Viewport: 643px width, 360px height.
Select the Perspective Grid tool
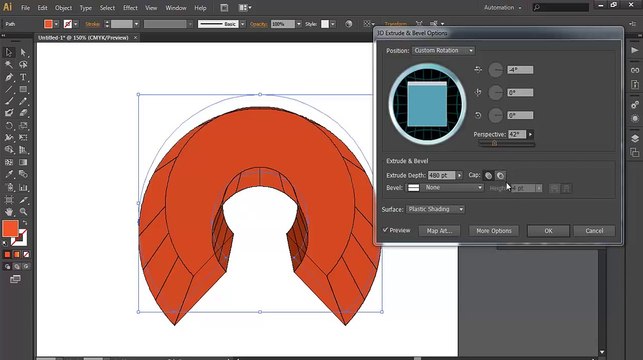(x=23, y=150)
